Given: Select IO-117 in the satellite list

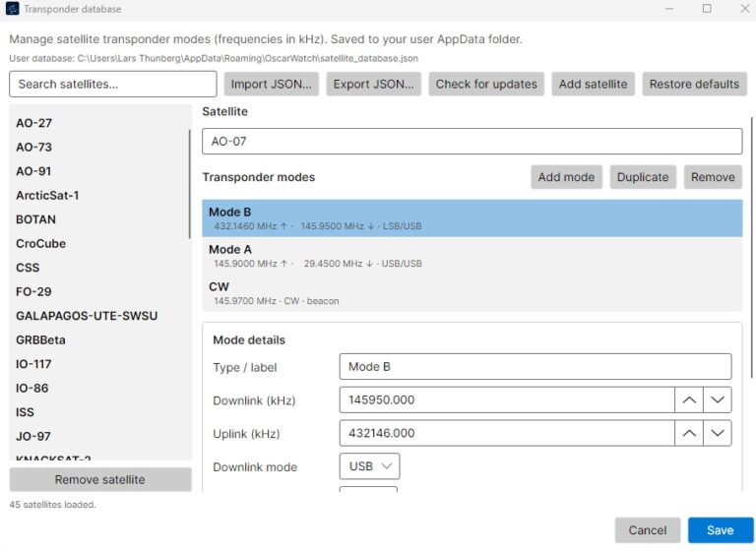Looking at the screenshot, I should click(x=98, y=364).
